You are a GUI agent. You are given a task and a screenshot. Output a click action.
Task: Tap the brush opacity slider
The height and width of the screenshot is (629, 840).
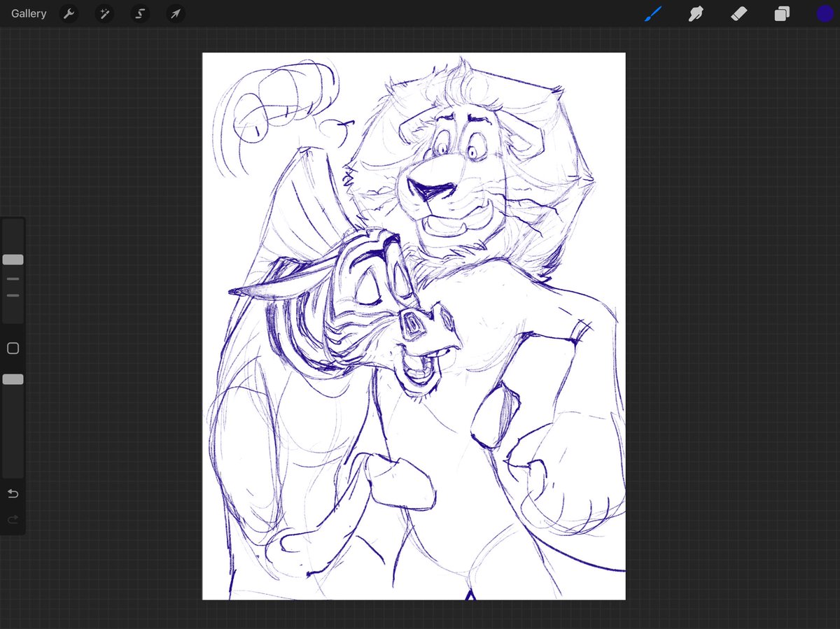tap(13, 379)
